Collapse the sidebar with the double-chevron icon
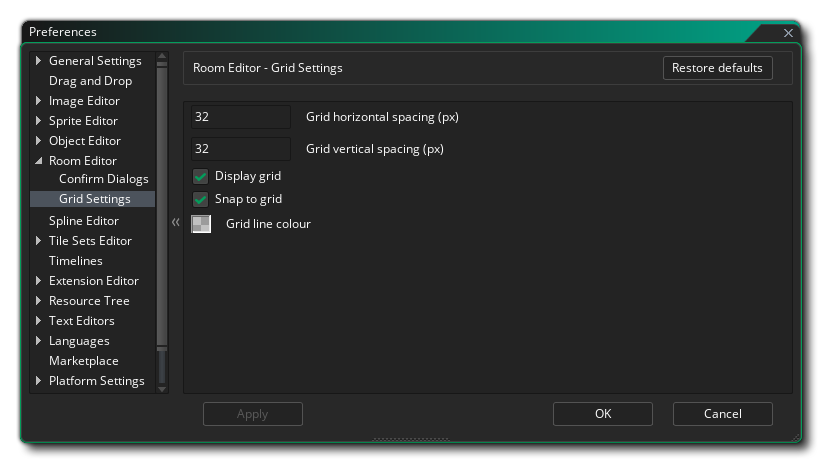The height and width of the screenshot is (463, 822). coord(175,222)
